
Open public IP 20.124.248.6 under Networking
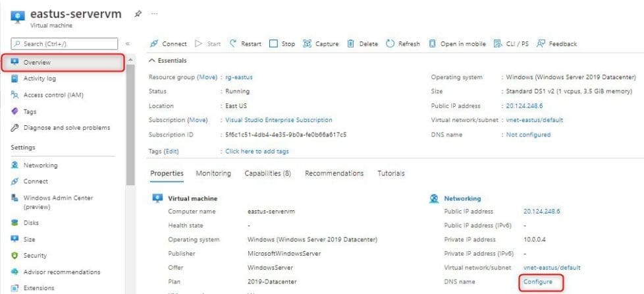pyautogui.click(x=542, y=212)
